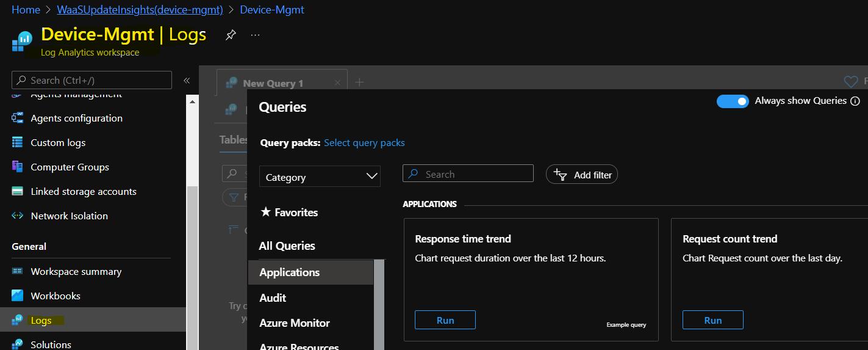Open Custom logs in sidebar
This screenshot has height=350, width=868.
coord(58,142)
